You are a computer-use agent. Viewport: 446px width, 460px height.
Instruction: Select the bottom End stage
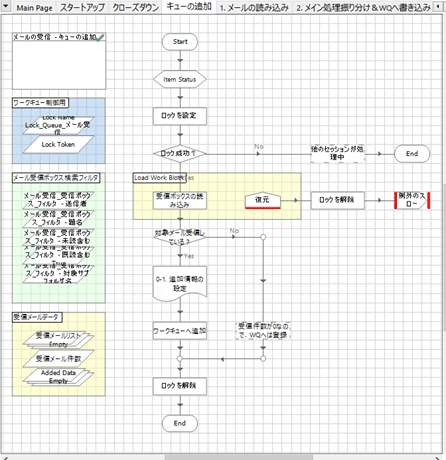click(180, 423)
